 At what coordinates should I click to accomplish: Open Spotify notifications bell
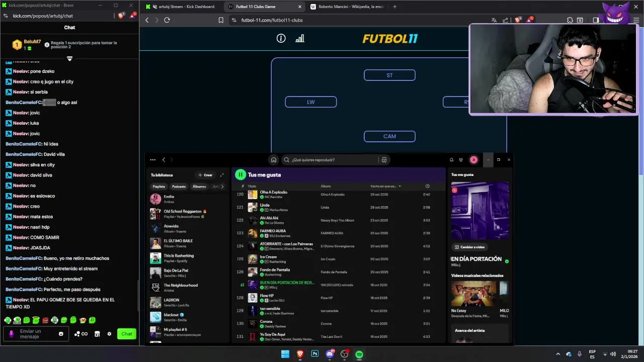pyautogui.click(x=451, y=160)
